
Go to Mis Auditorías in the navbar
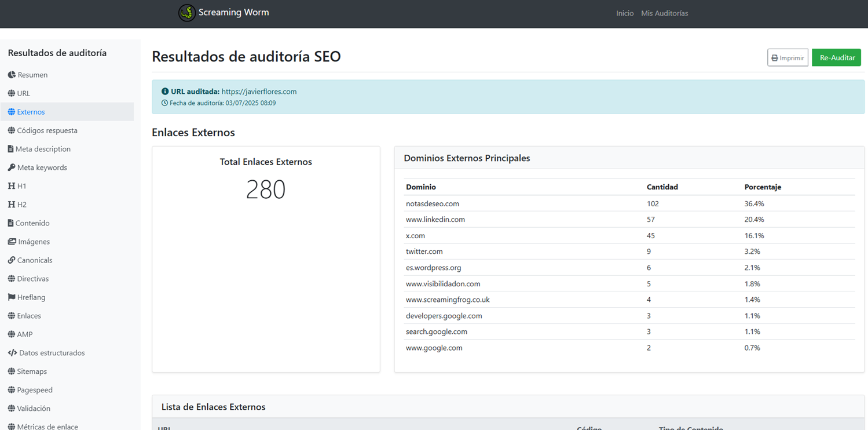(665, 13)
